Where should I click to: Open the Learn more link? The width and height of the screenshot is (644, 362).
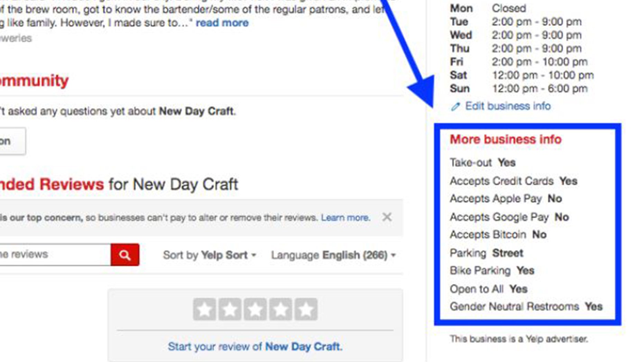click(346, 218)
